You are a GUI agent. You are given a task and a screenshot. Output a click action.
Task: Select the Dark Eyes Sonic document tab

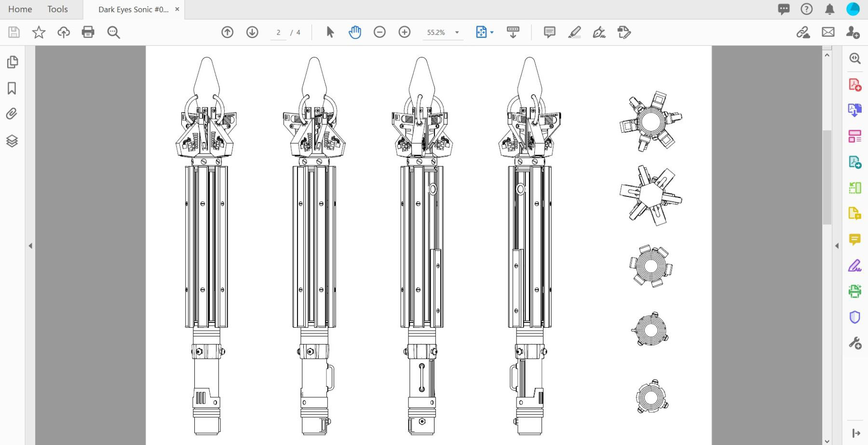click(x=133, y=9)
